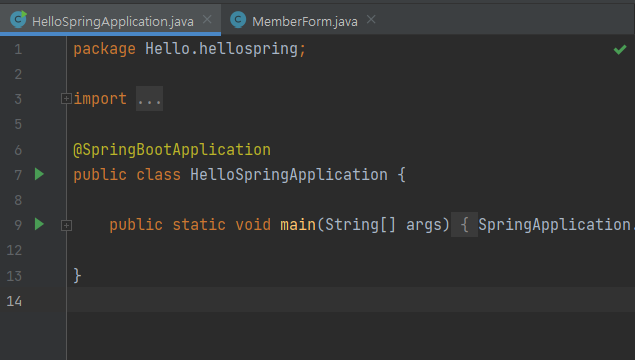Screen dimensions: 635x360
Task: Run main method using line 9 gutter arrow
Action: click(39, 224)
